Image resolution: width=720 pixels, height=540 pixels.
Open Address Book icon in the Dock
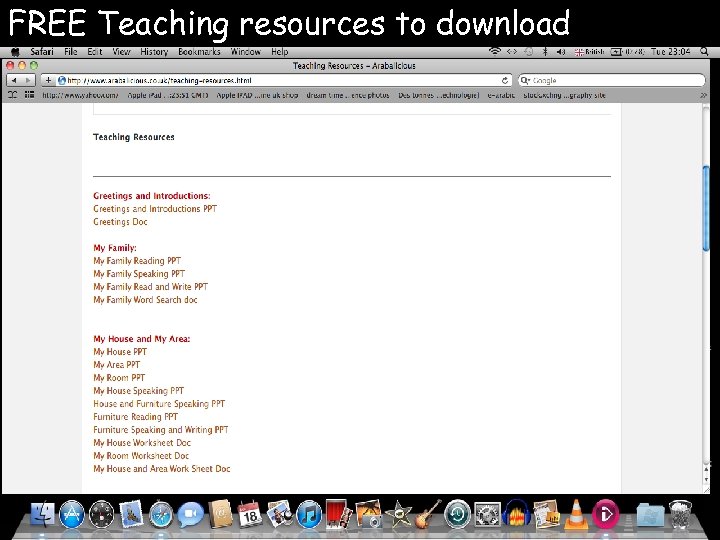[x=220, y=514]
